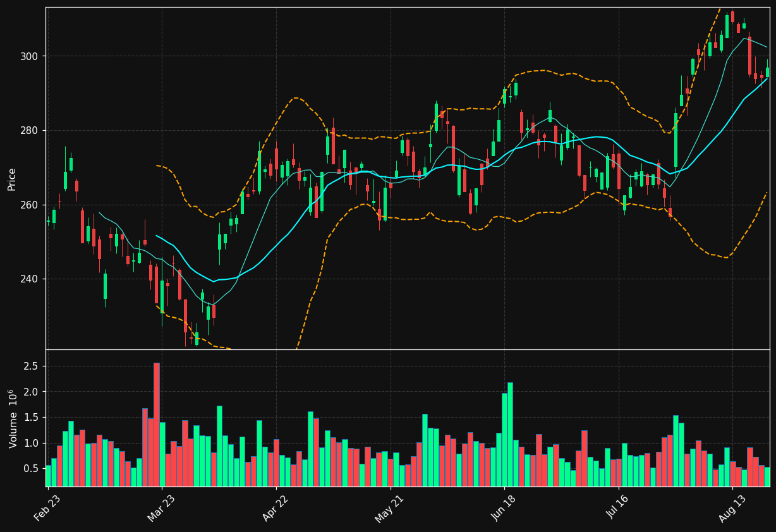This screenshot has width=776, height=532.
Task: Click the May 21 date label
Action: (x=390, y=509)
